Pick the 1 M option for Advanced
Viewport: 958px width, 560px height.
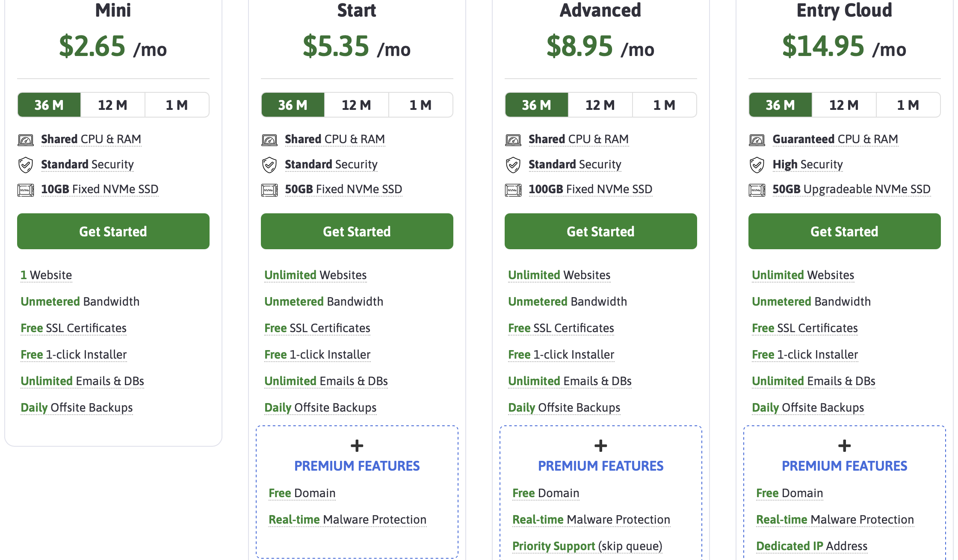[x=665, y=105]
